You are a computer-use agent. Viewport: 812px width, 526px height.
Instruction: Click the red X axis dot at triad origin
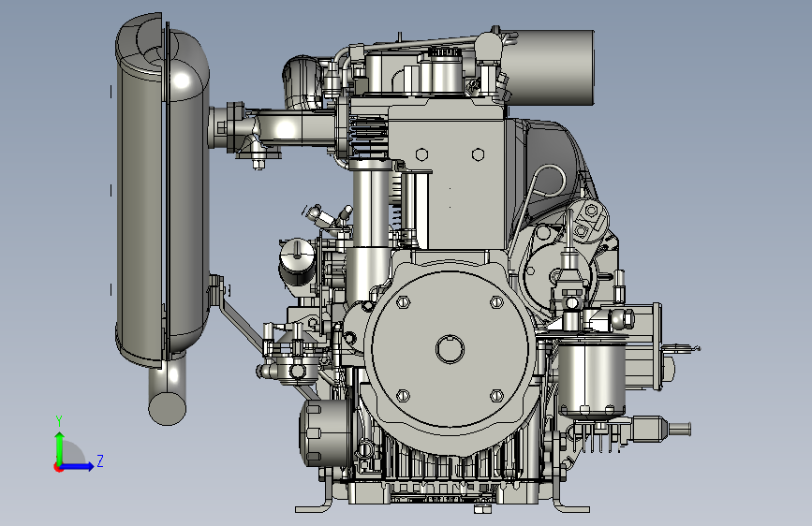pyautogui.click(x=58, y=467)
